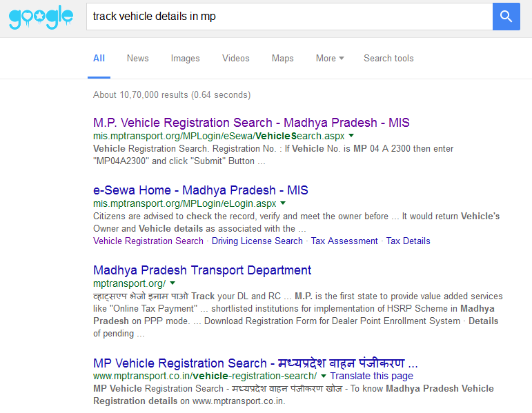Switch to the Images tab
The width and height of the screenshot is (532, 413).
tap(185, 59)
